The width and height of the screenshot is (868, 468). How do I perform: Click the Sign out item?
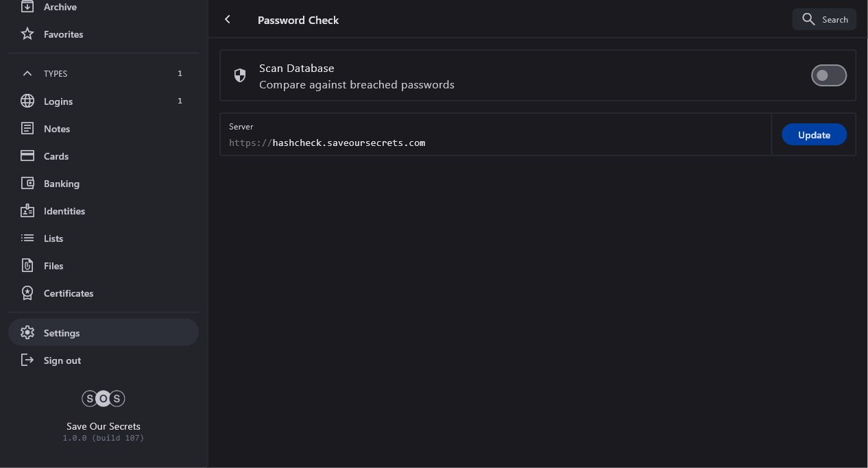(x=62, y=360)
